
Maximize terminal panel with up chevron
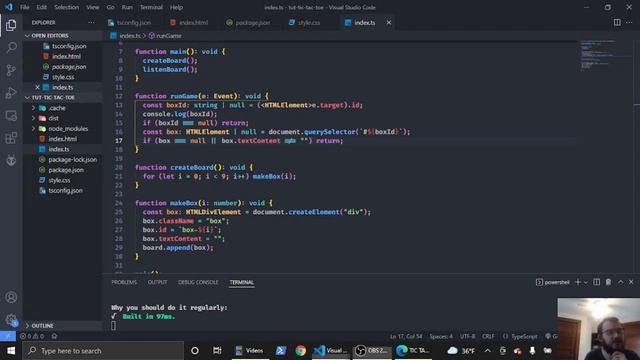pyautogui.click(x=620, y=282)
